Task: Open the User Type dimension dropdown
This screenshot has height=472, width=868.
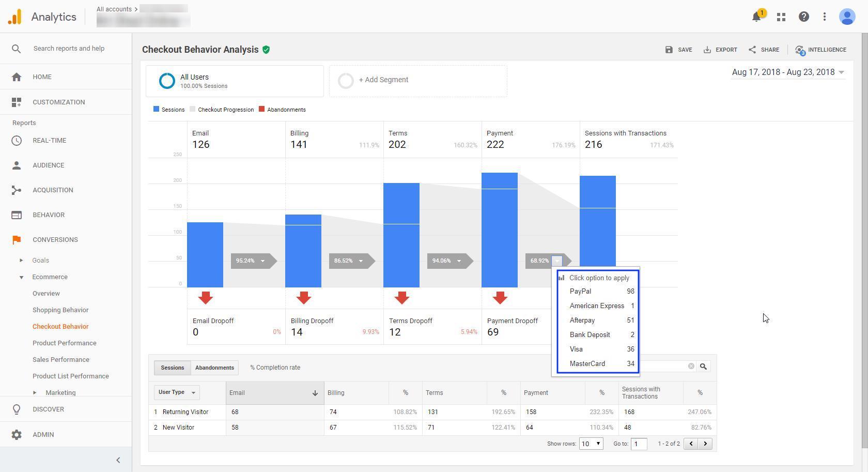Action: [x=177, y=392]
